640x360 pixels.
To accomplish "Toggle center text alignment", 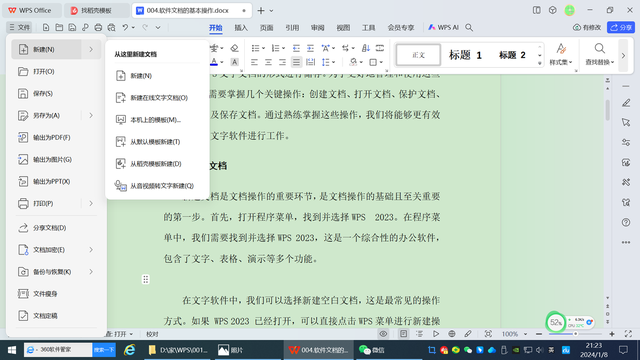I will point(268,62).
